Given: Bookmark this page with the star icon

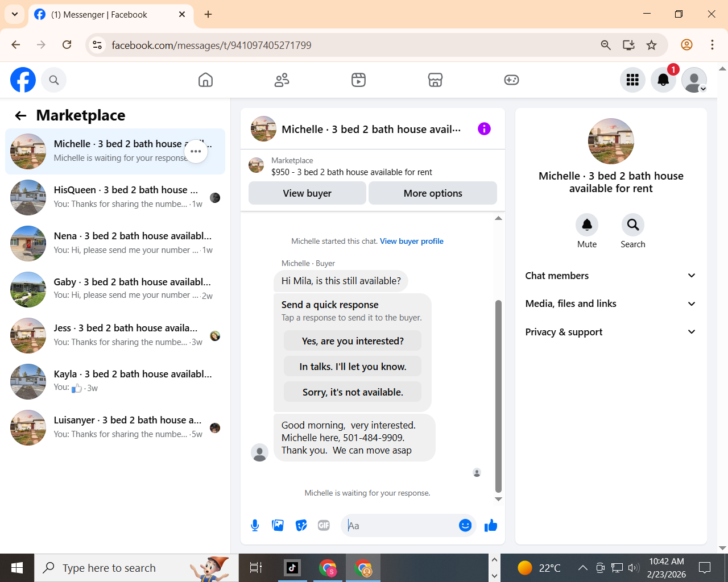Looking at the screenshot, I should pos(652,45).
